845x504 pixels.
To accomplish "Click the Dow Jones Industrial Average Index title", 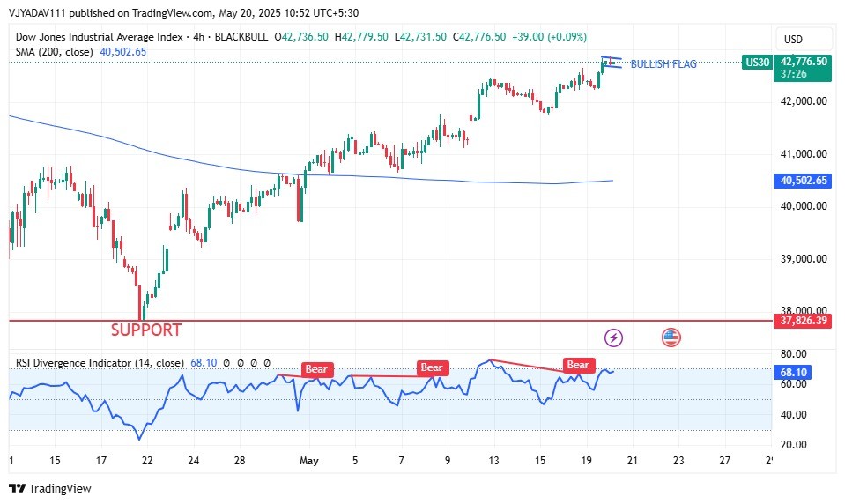I will click(x=99, y=37).
